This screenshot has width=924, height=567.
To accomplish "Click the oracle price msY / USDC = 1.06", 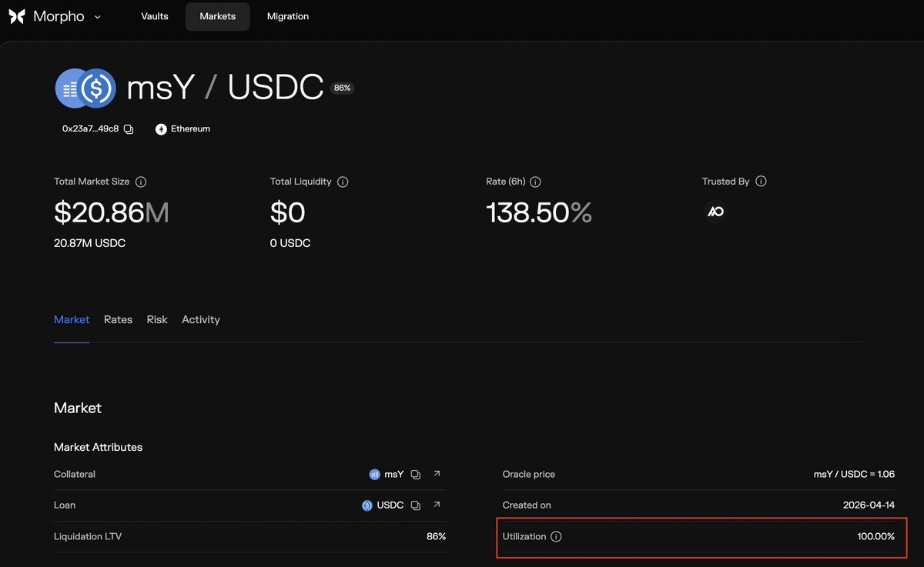I will pos(854,475).
